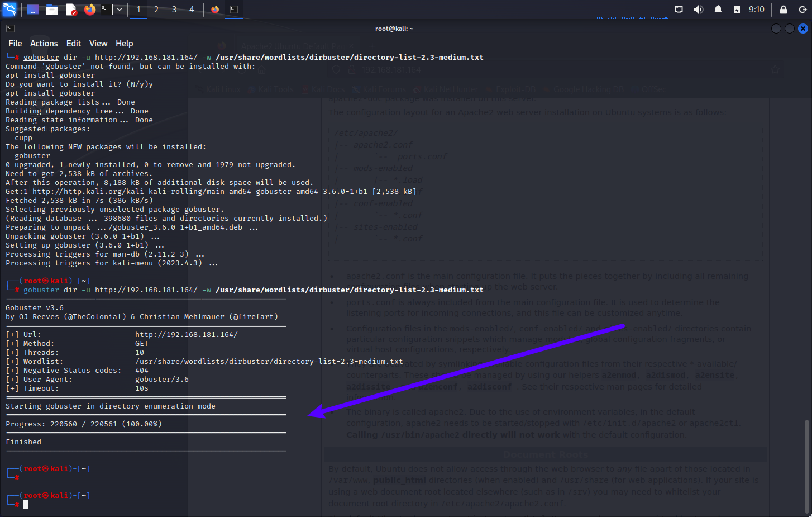Viewport: 812px width, 517px height.
Task: Click 'Starting gobuster in directory enumeration mode' text
Action: click(111, 406)
